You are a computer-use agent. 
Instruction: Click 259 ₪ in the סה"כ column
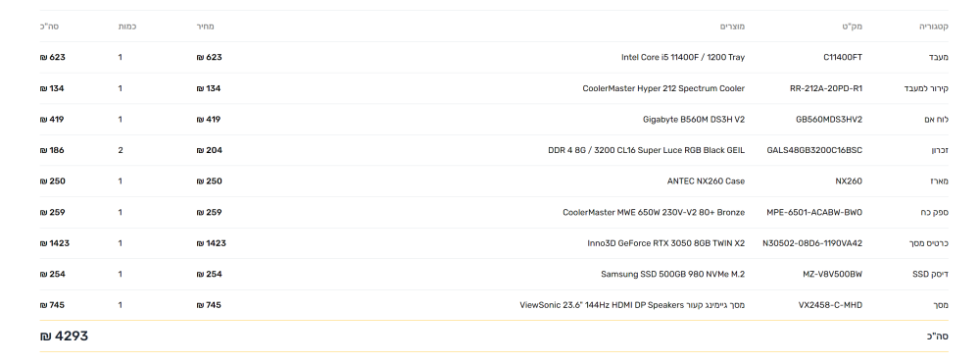53,212
